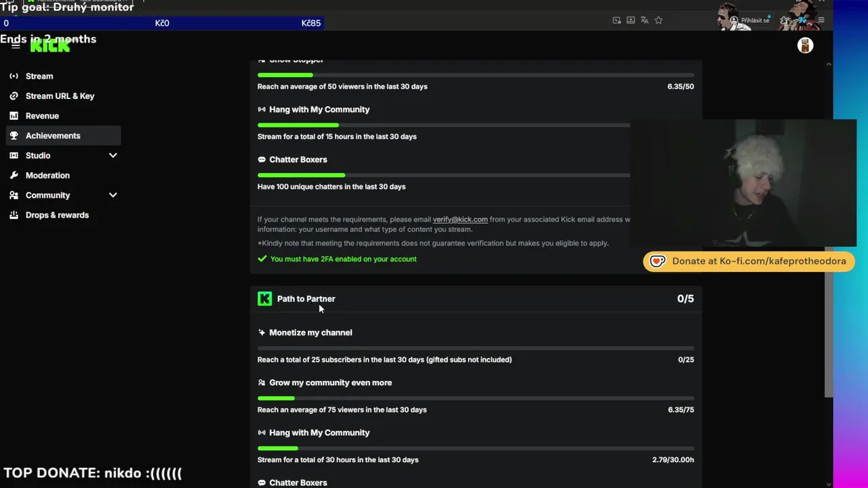Click 'Have 100 unique chatters' description

click(x=332, y=187)
